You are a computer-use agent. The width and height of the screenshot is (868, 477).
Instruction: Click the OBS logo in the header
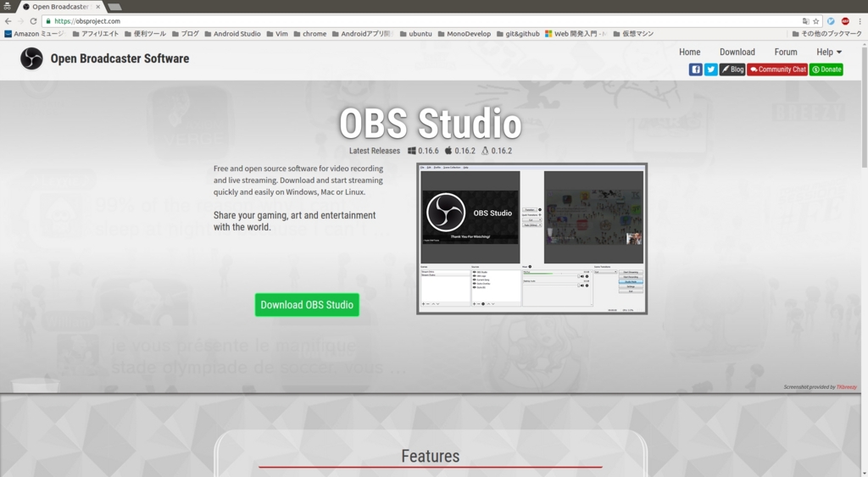(x=31, y=58)
